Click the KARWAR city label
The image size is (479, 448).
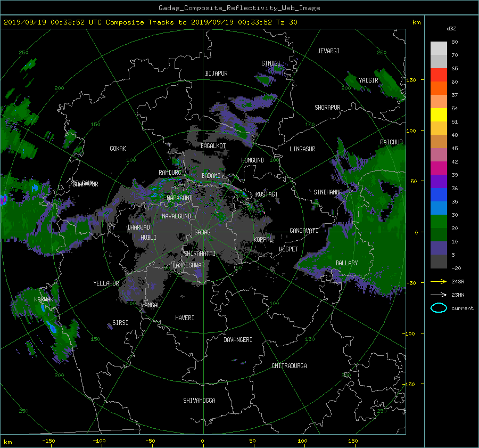point(44,299)
